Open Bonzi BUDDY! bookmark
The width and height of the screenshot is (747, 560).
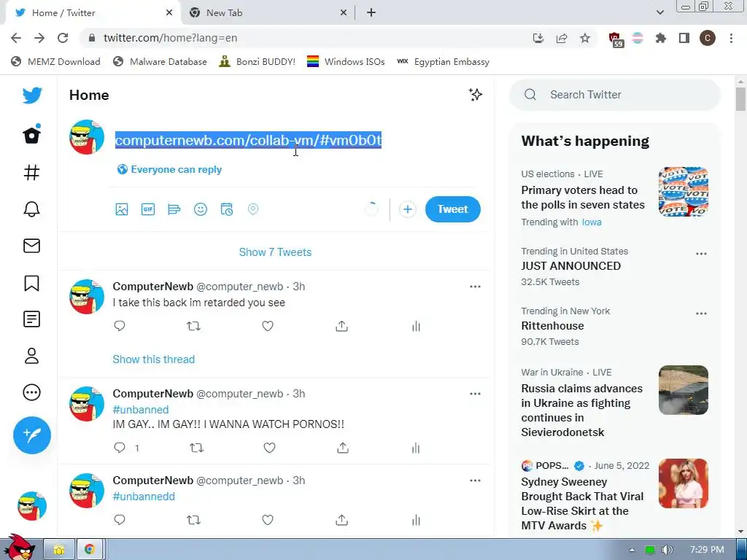[x=257, y=62]
